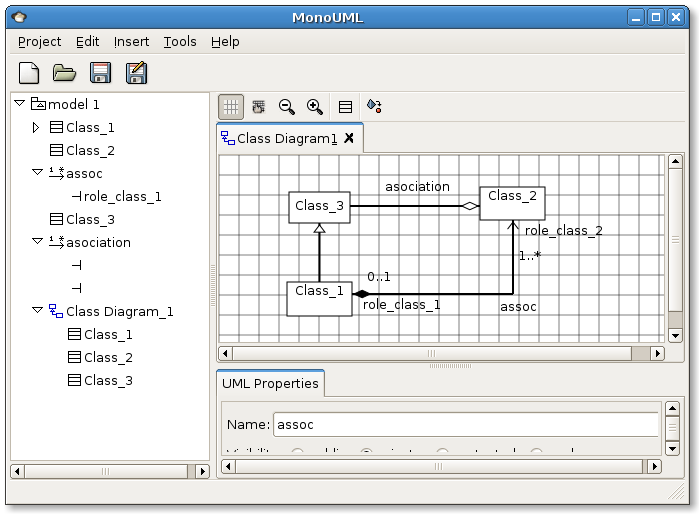Select asociation association icon in tree

click(57, 242)
